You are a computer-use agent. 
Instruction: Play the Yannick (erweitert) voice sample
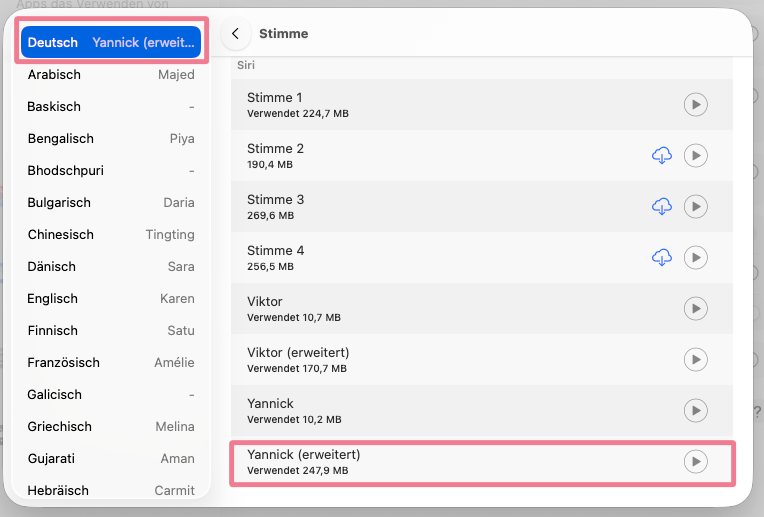pyautogui.click(x=695, y=462)
